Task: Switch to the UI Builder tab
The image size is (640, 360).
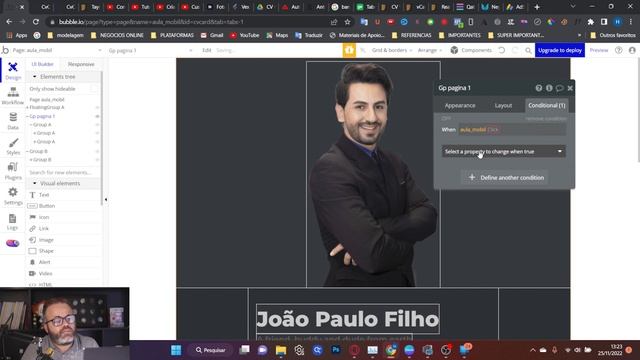Action: coord(42,64)
